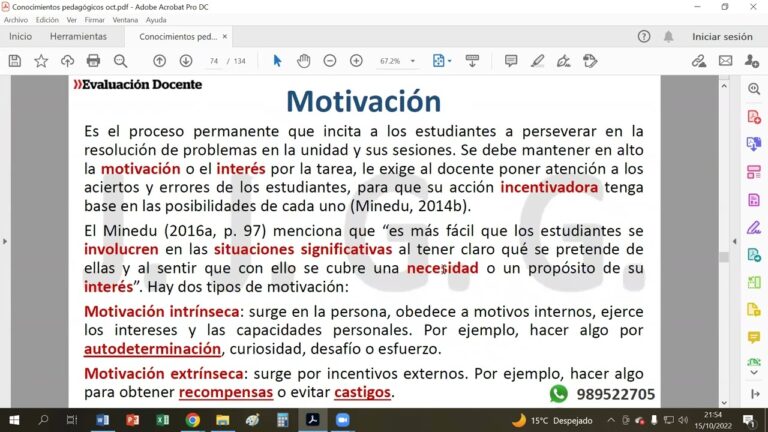Go to the previous page arrow

(x=159, y=61)
